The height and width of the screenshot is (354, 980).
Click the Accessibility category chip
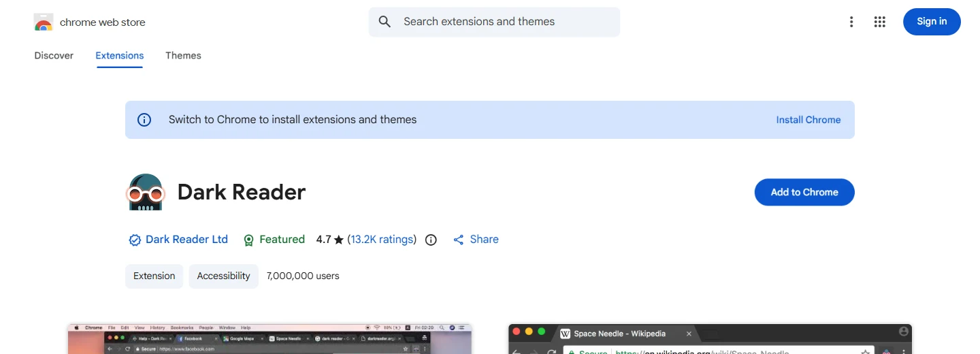click(x=223, y=276)
